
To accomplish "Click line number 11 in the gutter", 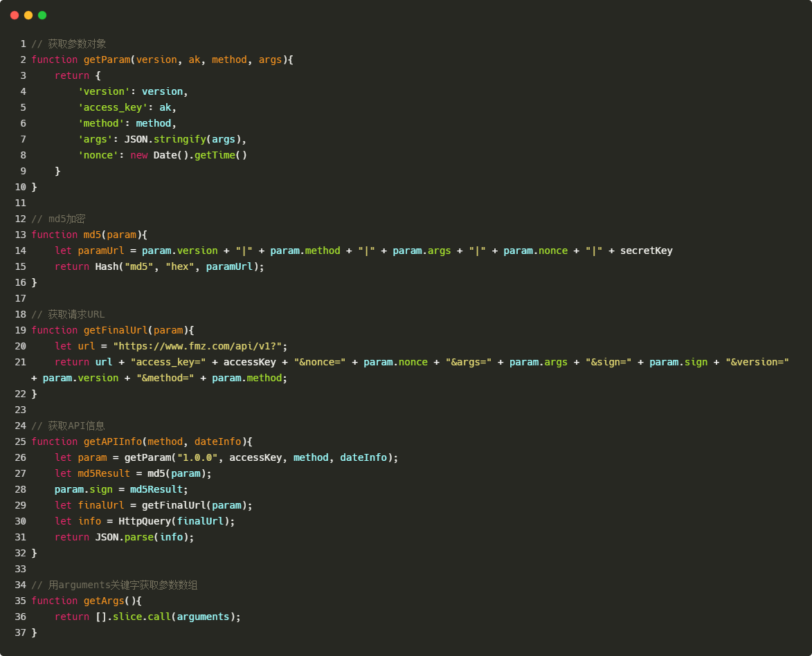I will [x=21, y=203].
